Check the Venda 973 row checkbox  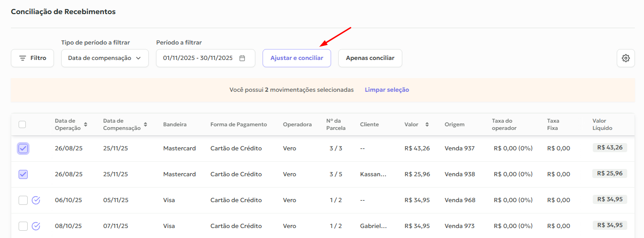[x=23, y=226]
